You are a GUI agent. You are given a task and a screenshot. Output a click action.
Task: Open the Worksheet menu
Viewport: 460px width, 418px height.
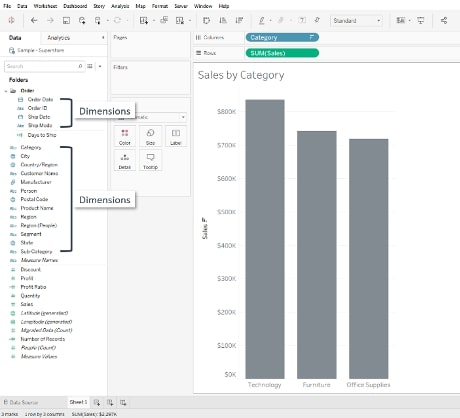click(45, 6)
